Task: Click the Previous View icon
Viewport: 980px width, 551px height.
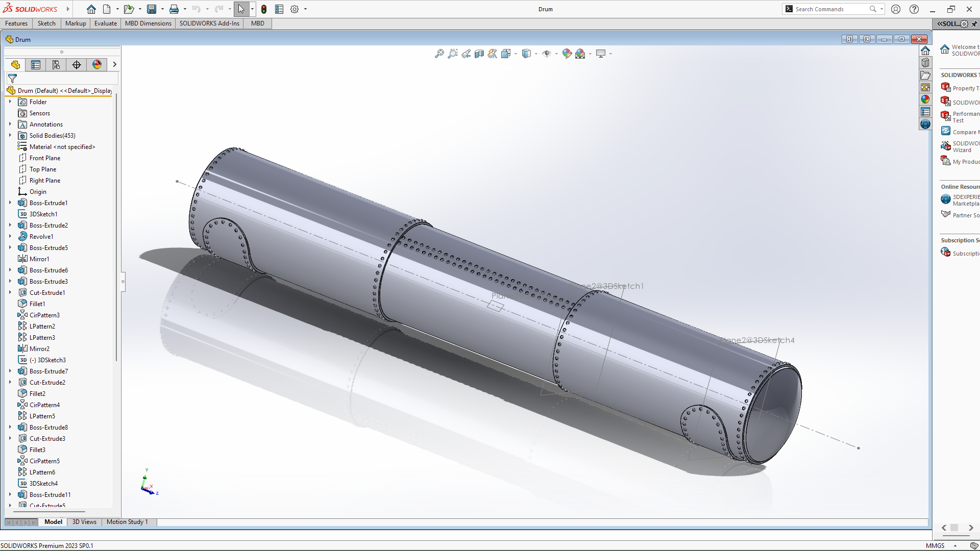Action: 465,54
